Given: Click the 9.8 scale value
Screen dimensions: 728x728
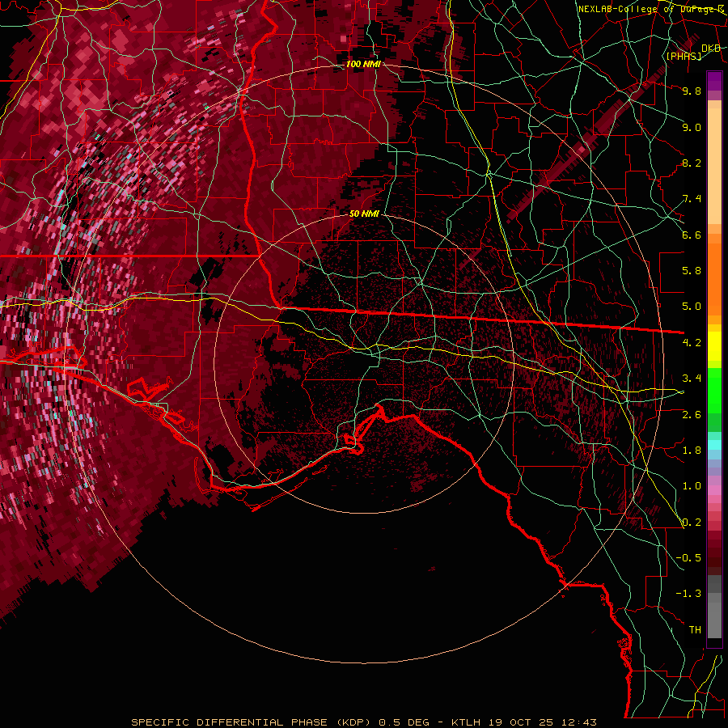Looking at the screenshot, I should click(x=692, y=91).
